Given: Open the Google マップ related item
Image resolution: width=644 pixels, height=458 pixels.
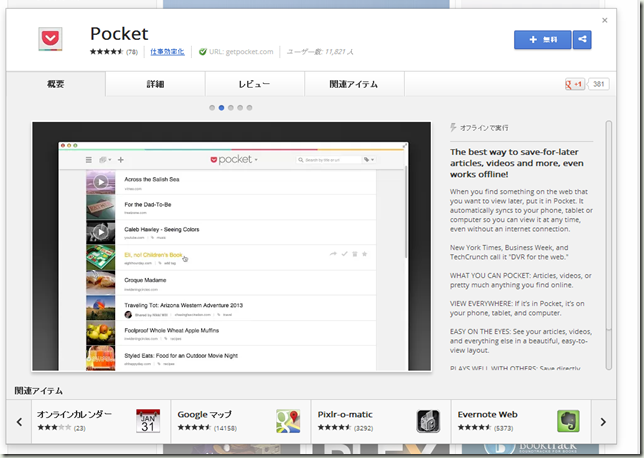Looking at the screenshot, I should [241, 421].
